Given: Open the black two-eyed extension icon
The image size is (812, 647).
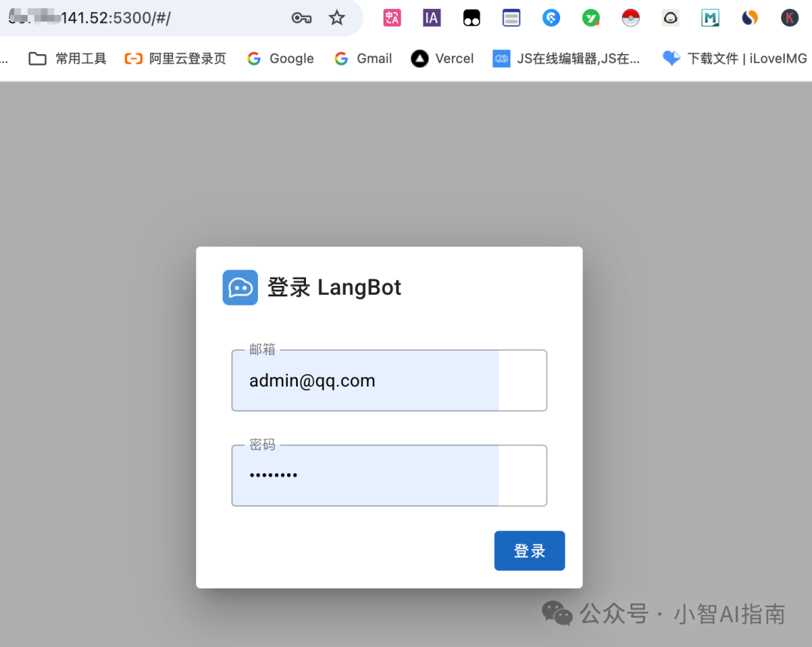Looking at the screenshot, I should 471,18.
